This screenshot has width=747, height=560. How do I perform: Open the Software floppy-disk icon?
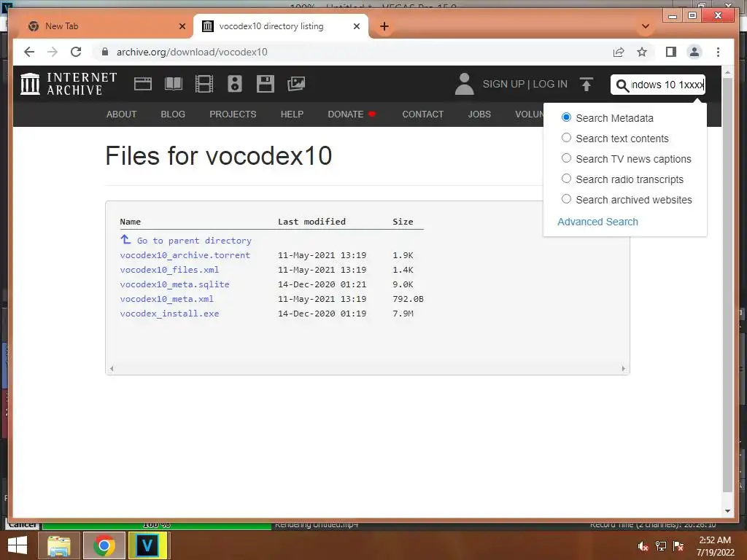(x=266, y=84)
